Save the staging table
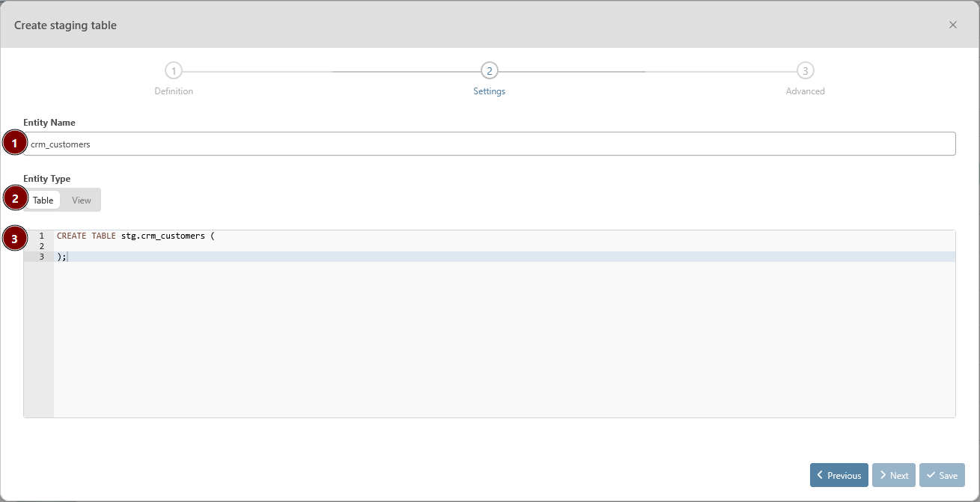The height and width of the screenshot is (502, 980). (942, 475)
